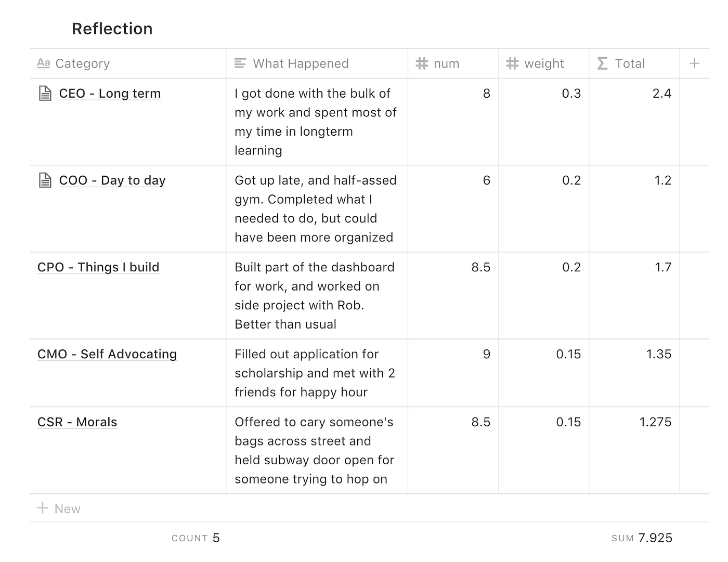Add a row with the New button
Screen dimensions: 728x562
tap(58, 508)
